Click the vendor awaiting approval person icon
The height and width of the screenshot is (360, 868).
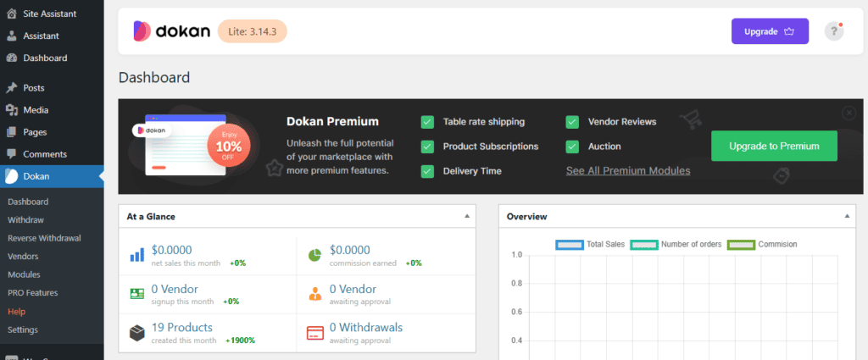(x=315, y=294)
